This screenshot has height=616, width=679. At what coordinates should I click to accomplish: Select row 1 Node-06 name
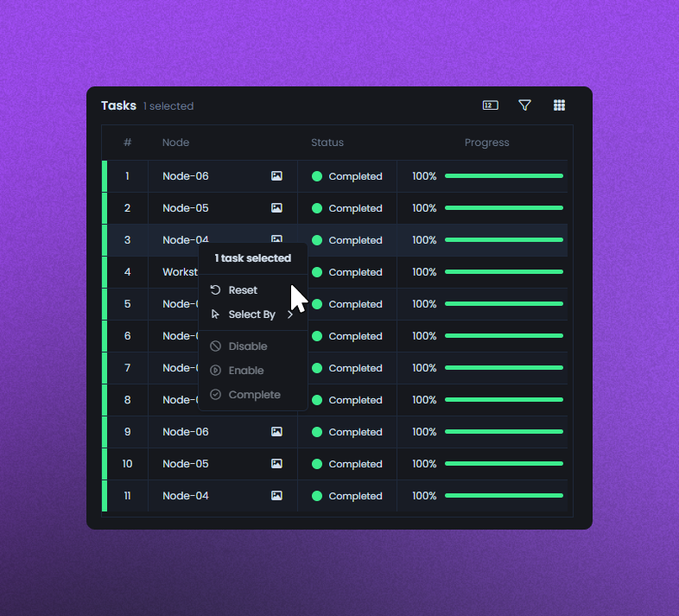[x=186, y=176]
